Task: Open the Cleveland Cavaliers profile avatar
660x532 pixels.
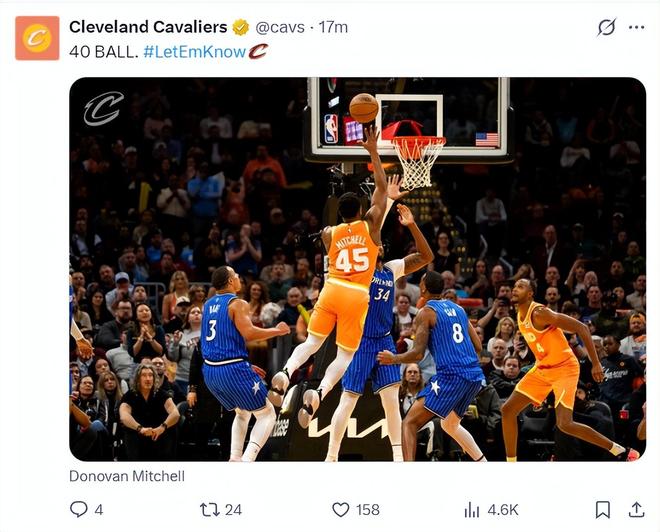Action: (37, 38)
